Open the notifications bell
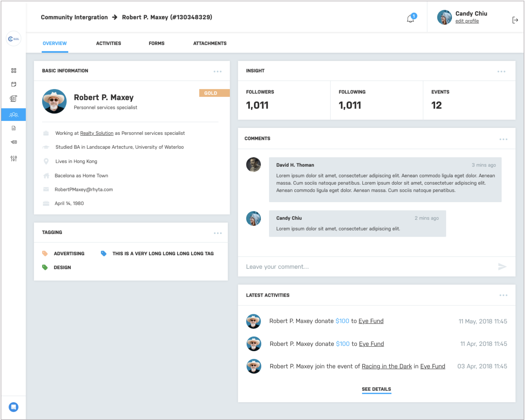Screen dimensions: 525x420 pos(411,18)
